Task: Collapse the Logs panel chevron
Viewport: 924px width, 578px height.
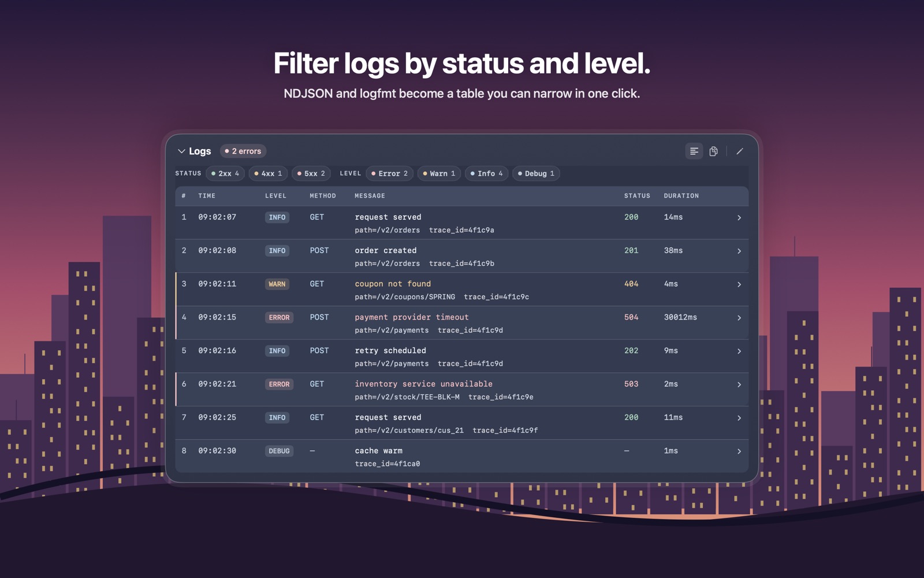Action: tap(181, 151)
